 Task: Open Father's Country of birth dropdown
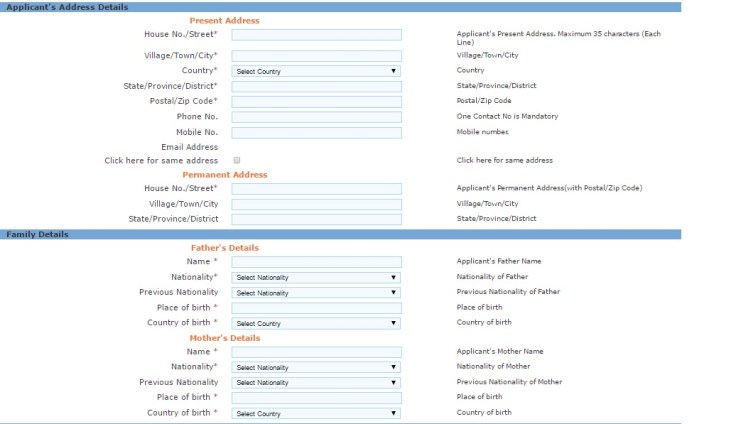[316, 323]
